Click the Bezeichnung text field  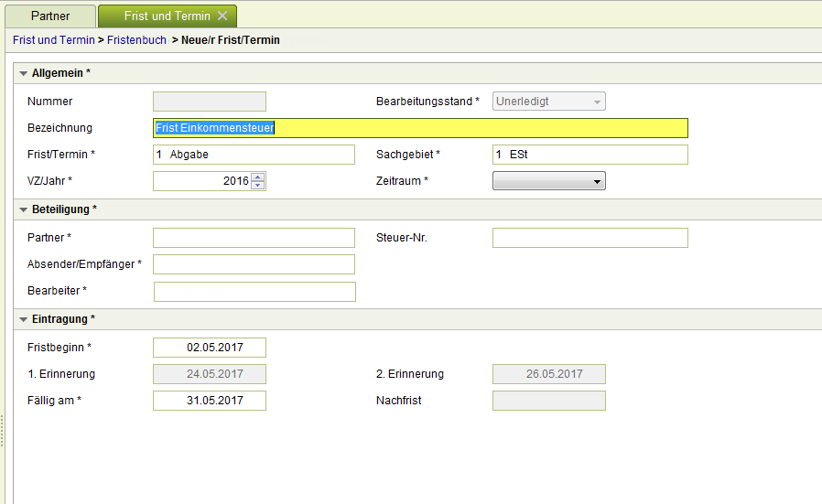pyautogui.click(x=420, y=128)
